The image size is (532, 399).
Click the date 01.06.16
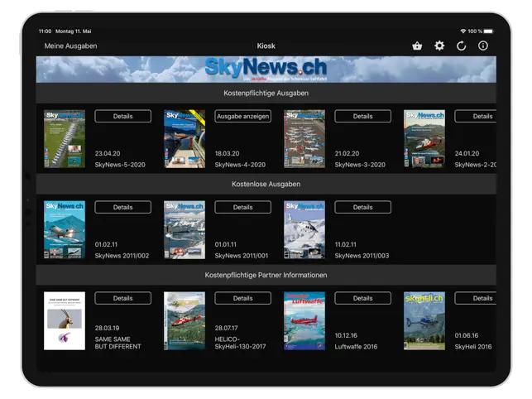467,335
